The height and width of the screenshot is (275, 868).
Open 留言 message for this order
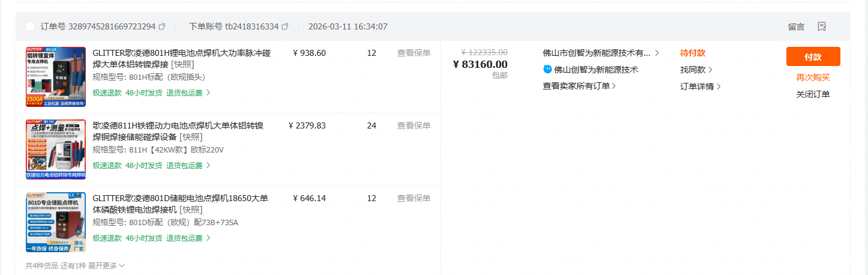point(796,26)
